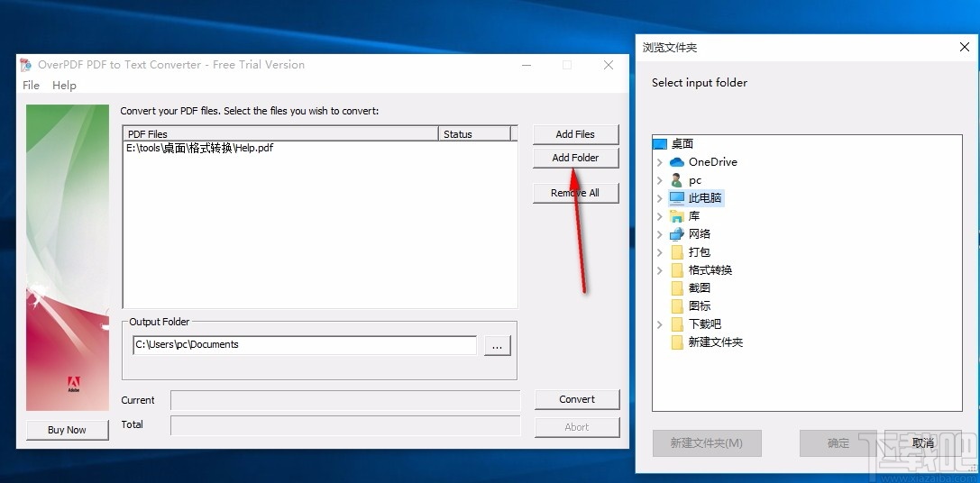Screen dimensions: 980x483
Task: Click the 新建文件夹(M) button
Action: click(x=707, y=443)
